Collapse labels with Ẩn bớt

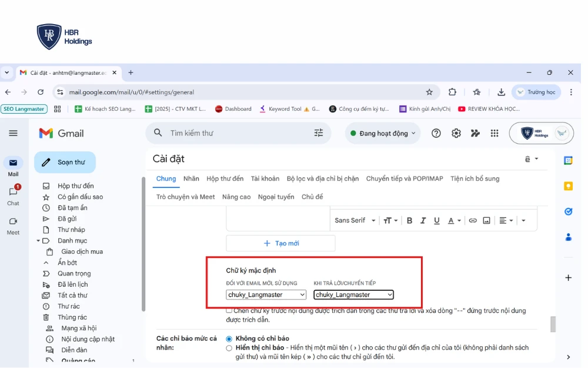click(x=67, y=263)
